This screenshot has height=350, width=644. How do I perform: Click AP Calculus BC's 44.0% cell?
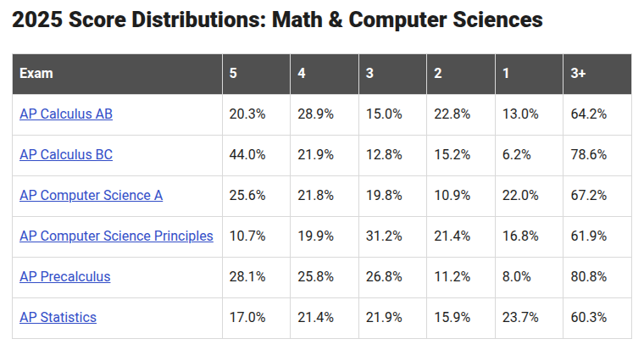[x=247, y=155]
